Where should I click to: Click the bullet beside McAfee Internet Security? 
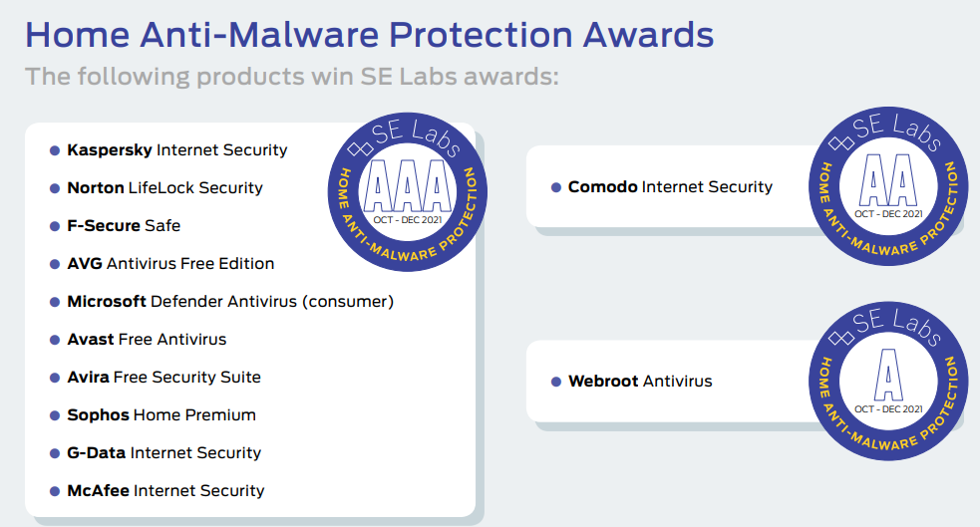pyautogui.click(x=55, y=491)
